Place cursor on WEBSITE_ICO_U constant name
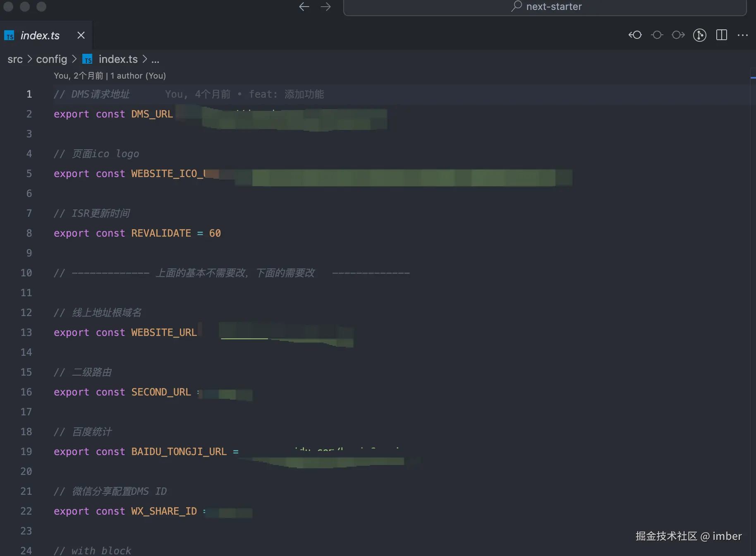The width and height of the screenshot is (756, 556). 168,174
